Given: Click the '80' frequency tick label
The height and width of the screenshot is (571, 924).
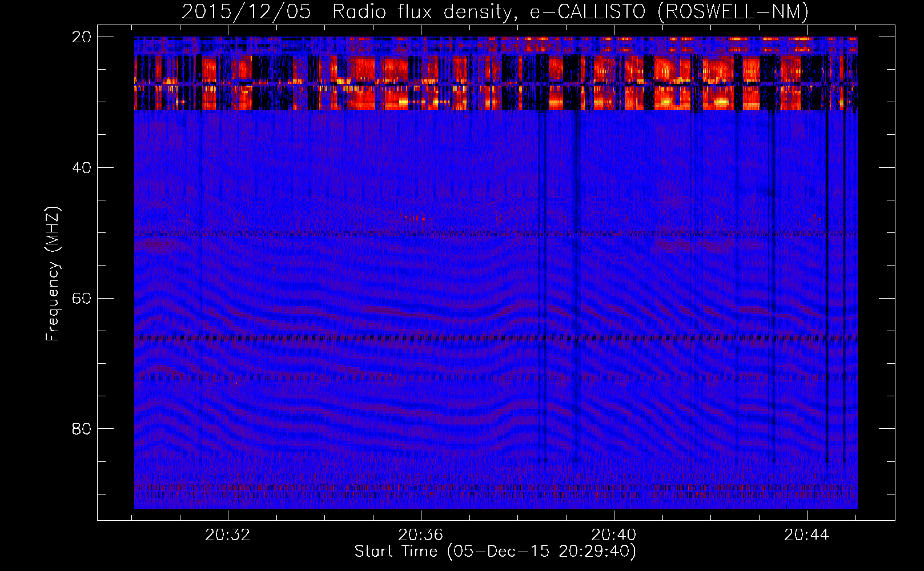Looking at the screenshot, I should tap(81, 429).
